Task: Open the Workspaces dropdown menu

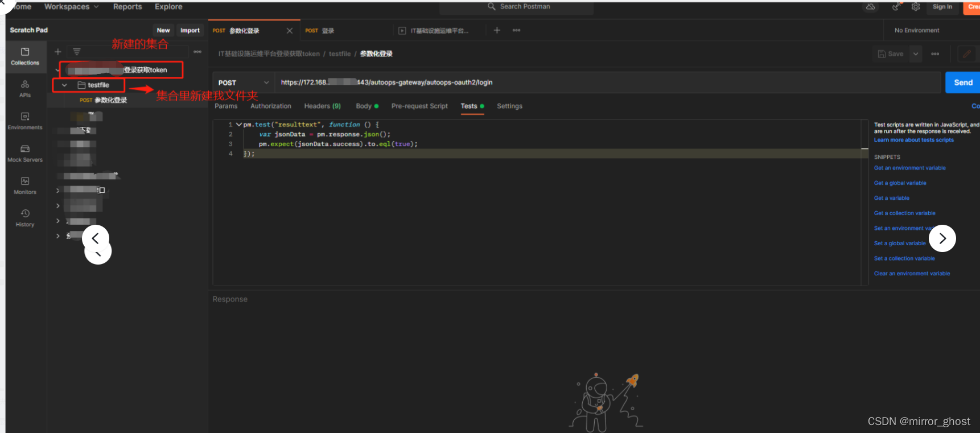Action: [x=72, y=7]
